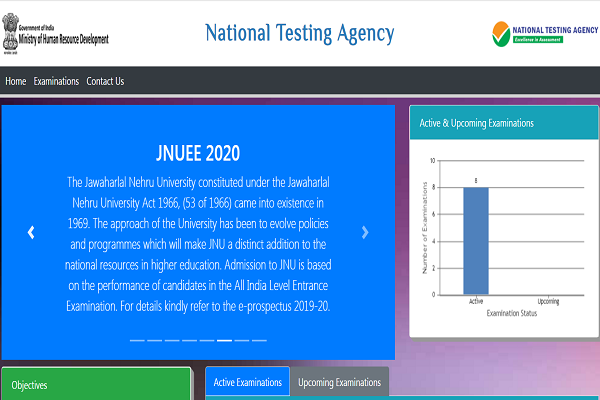Select the second carousel slide indicator

(155, 340)
